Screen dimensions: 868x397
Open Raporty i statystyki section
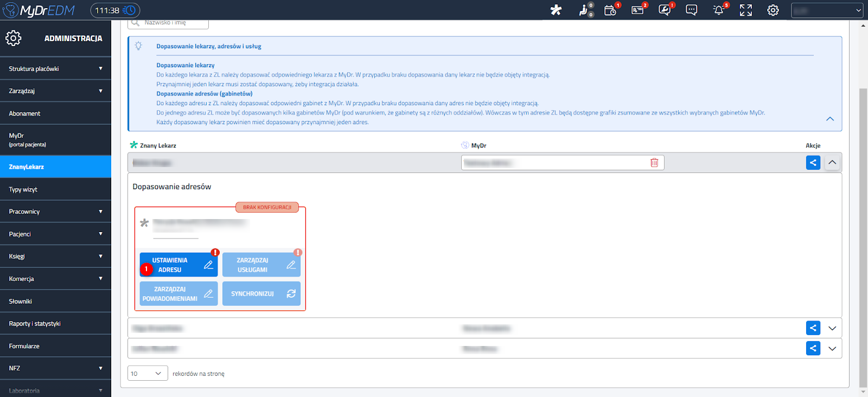click(x=55, y=323)
